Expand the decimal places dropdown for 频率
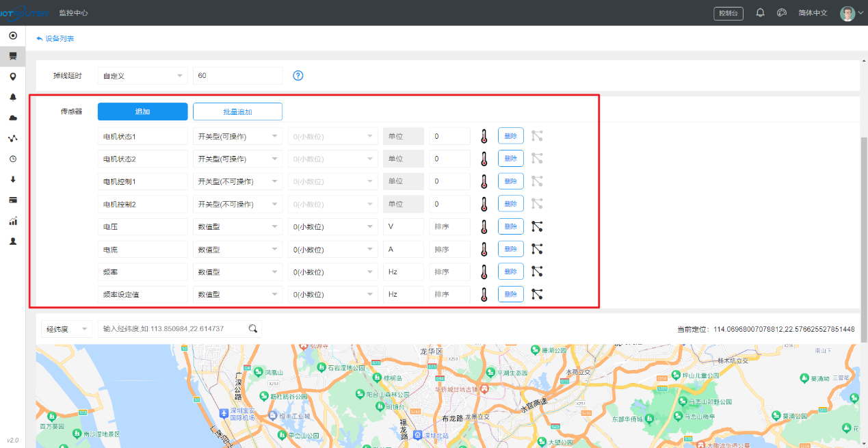Image resolution: width=868 pixels, height=448 pixels. pyautogui.click(x=332, y=272)
